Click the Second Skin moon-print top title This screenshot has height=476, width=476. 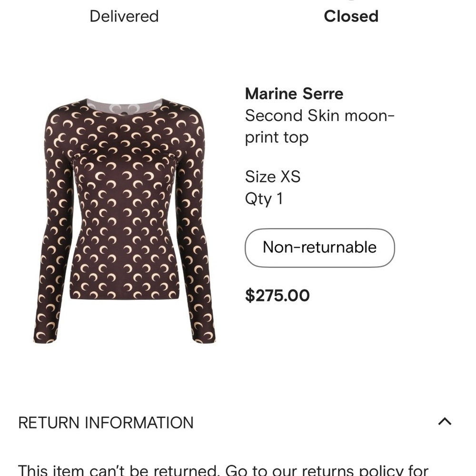[319, 126]
